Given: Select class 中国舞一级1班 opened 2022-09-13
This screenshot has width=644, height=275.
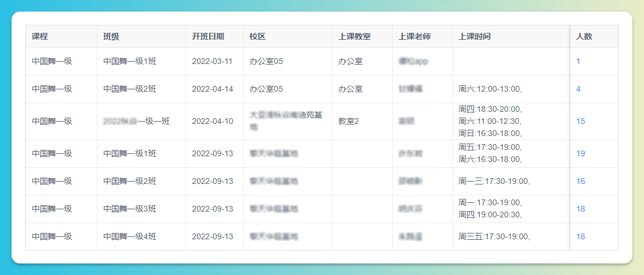Looking at the screenshot, I should [130, 154].
